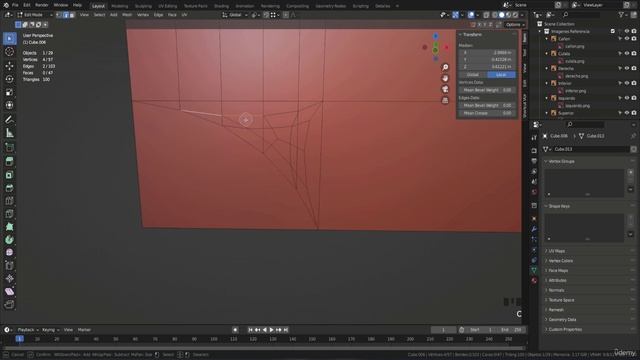Switch to vertex select mode
The width and height of the screenshot is (640, 360).
(x=59, y=15)
